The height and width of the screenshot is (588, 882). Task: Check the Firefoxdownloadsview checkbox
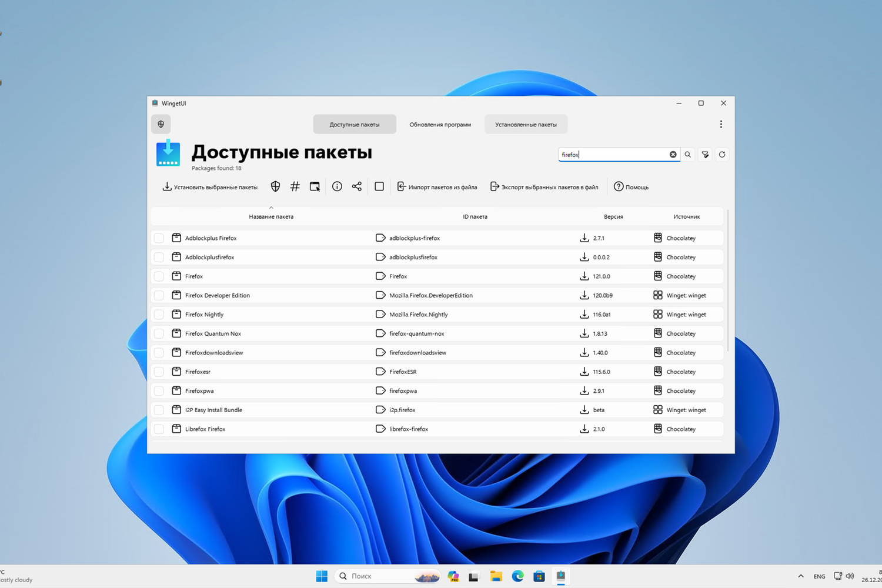pos(159,353)
